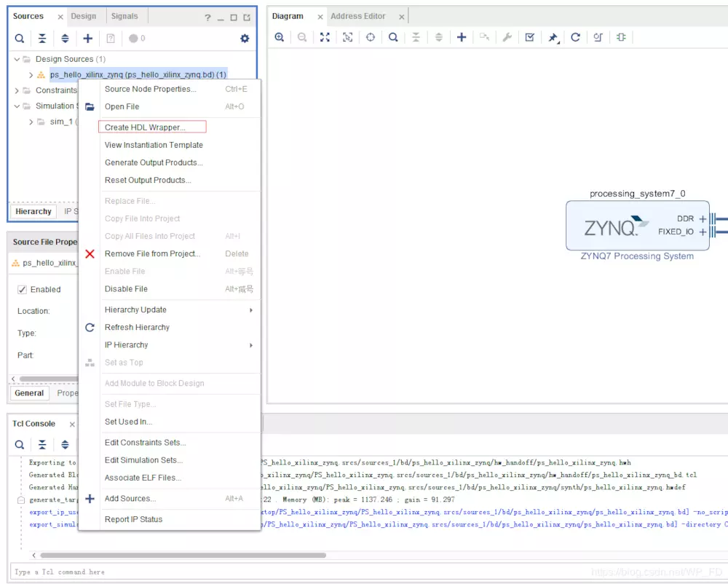728x584 pixels.
Task: Expand the Constraints tree node
Action: pos(17,90)
